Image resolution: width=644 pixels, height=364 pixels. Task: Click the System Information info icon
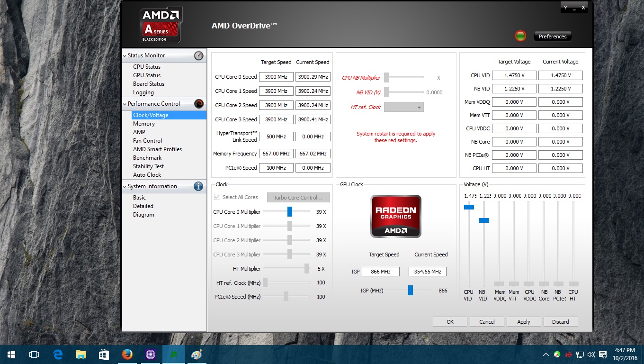(198, 186)
